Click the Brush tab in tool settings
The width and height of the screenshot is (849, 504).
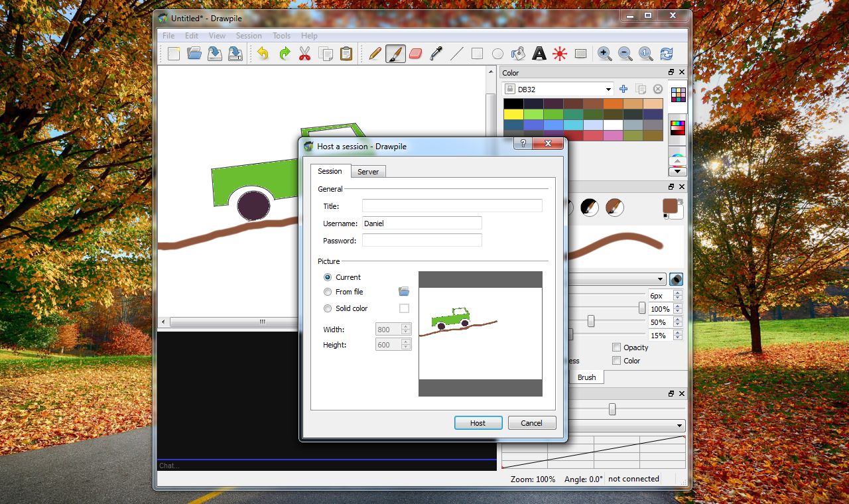coord(586,377)
